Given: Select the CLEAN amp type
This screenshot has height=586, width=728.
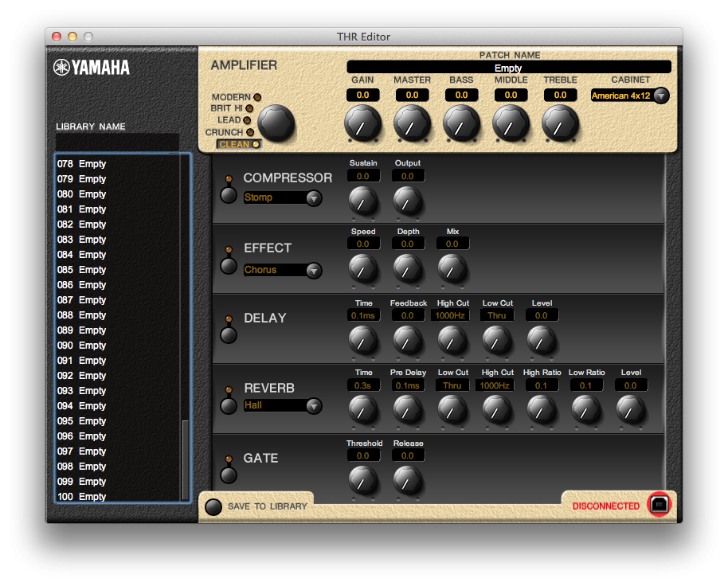Looking at the screenshot, I should pos(239,144).
